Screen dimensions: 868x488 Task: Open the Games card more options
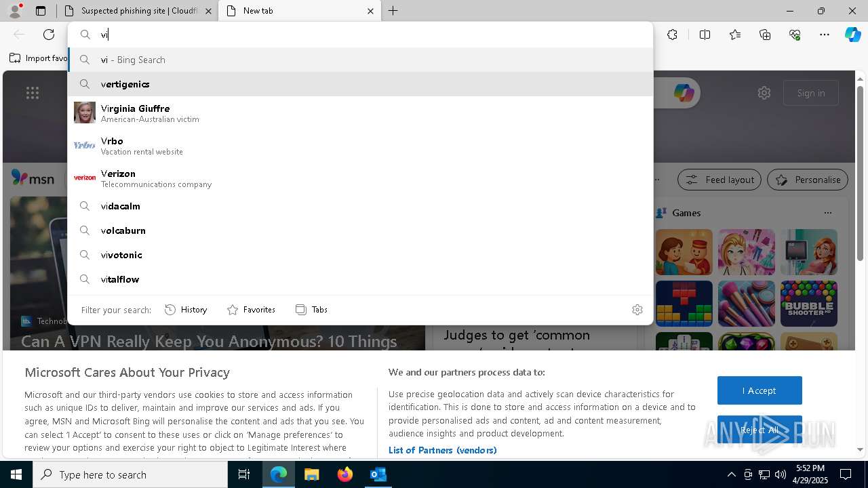pos(827,213)
